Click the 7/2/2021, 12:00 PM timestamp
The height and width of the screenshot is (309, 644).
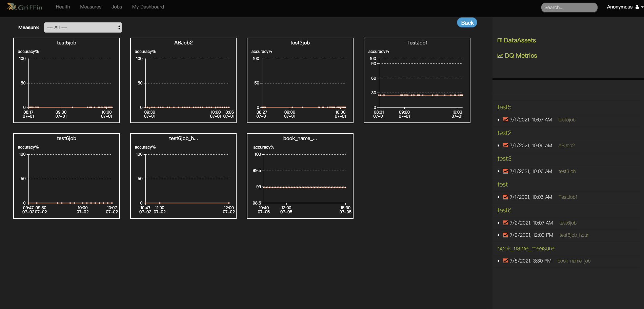click(531, 235)
